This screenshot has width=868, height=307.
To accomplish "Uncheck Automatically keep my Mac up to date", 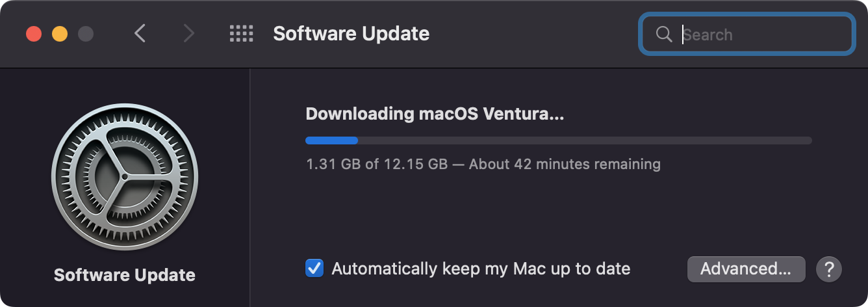I will coord(314,268).
